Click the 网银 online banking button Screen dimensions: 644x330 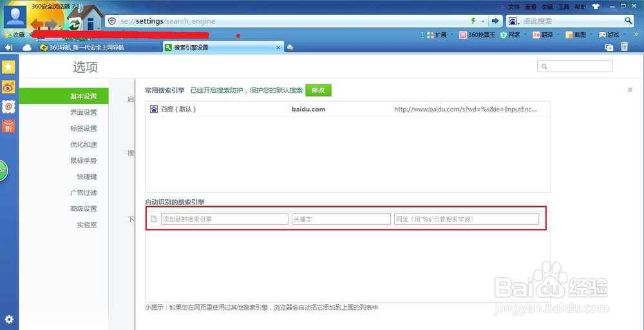point(511,35)
